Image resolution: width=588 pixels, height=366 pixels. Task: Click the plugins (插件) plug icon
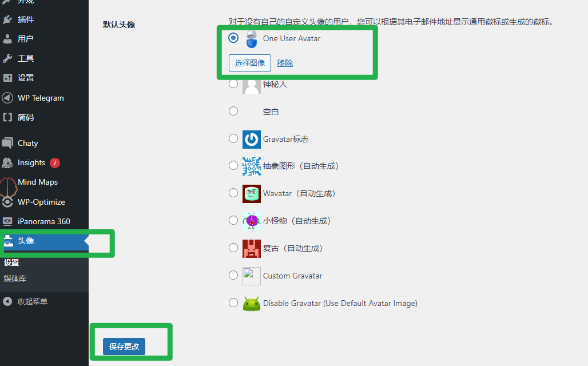coord(7,19)
